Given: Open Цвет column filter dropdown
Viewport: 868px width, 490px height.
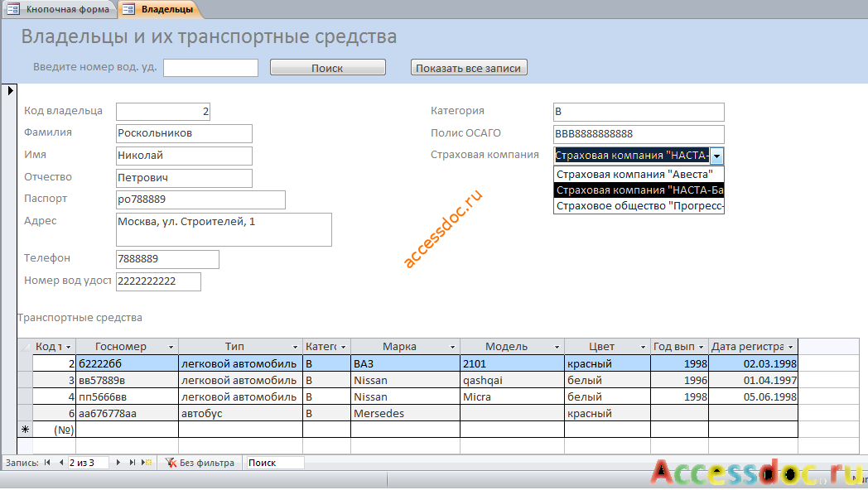Looking at the screenshot, I should 644,348.
